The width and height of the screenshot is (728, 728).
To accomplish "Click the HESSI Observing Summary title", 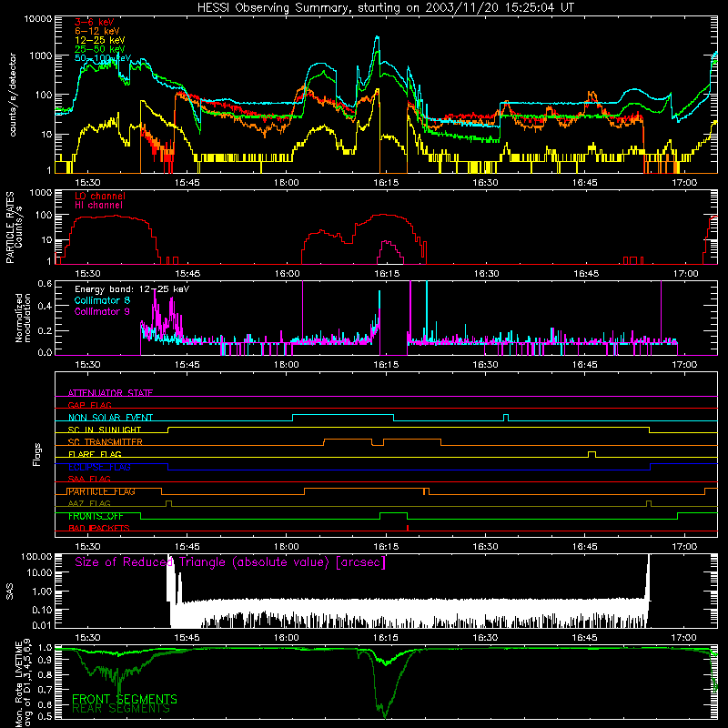I will [385, 7].
